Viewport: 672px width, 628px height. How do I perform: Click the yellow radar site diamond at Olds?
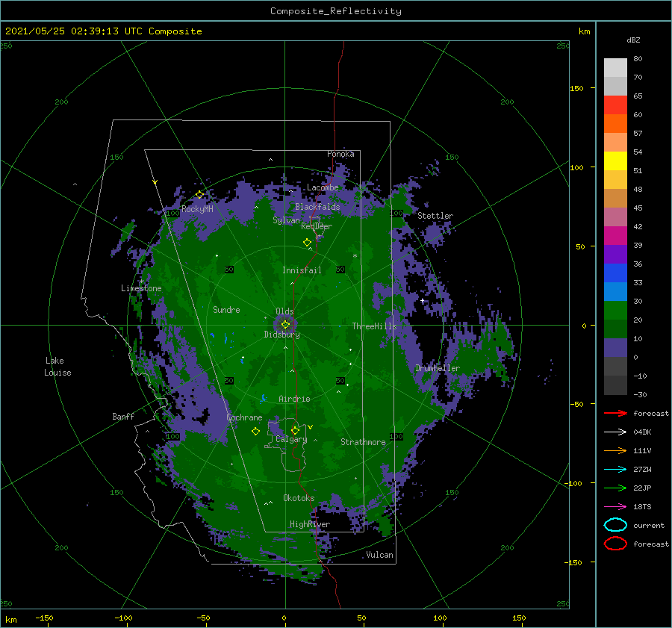[285, 325]
